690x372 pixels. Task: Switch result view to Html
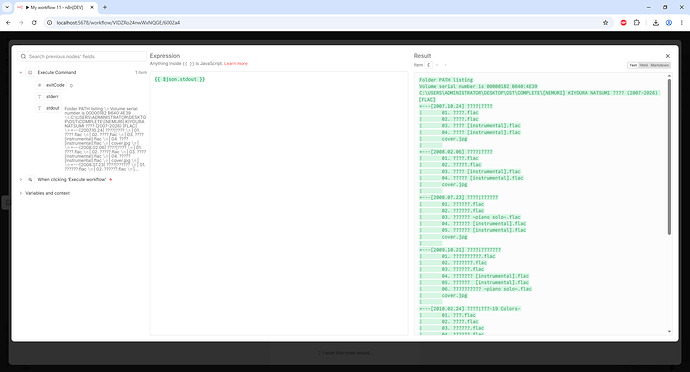[x=644, y=65]
